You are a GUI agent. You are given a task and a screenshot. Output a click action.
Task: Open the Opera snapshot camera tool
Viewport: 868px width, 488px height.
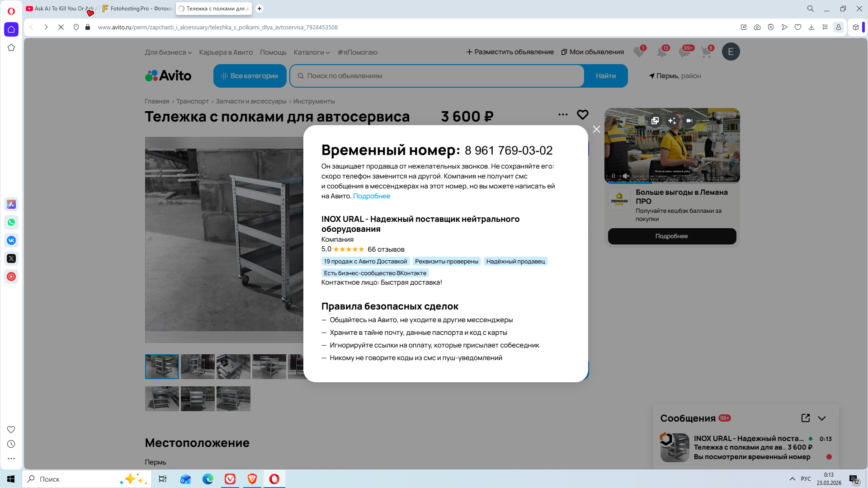pos(757,27)
